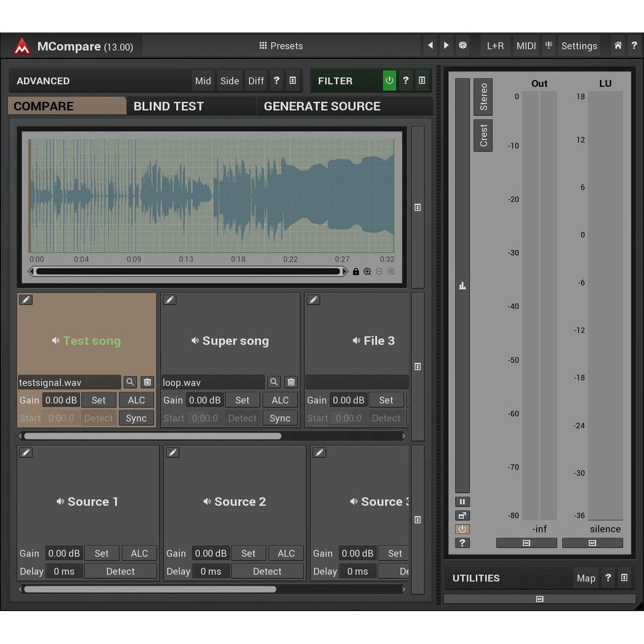Image resolution: width=644 pixels, height=644 pixels.
Task: Click the randomize dice icon in header
Action: coord(463,45)
